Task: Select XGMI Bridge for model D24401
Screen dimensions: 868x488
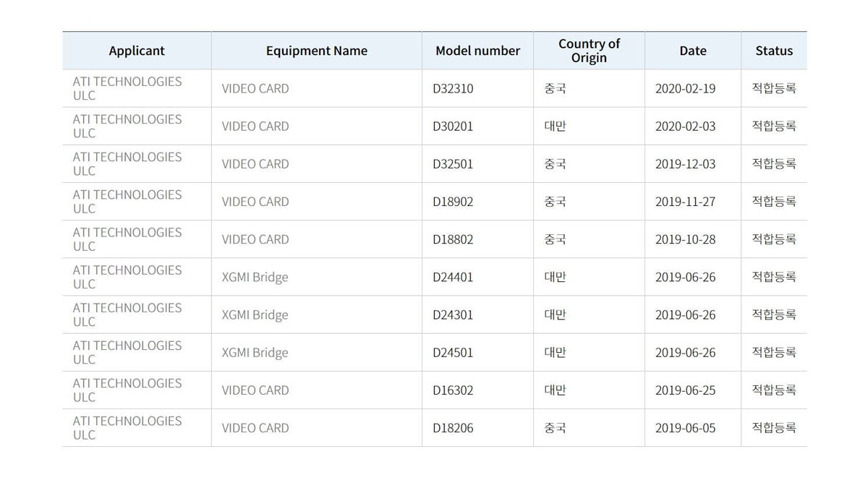Action: click(255, 277)
